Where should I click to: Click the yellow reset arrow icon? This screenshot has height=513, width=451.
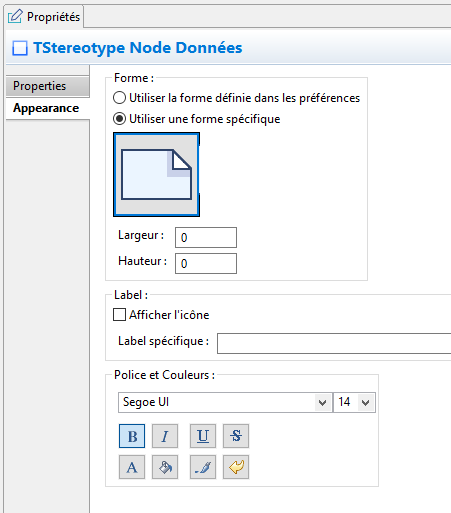point(236,467)
